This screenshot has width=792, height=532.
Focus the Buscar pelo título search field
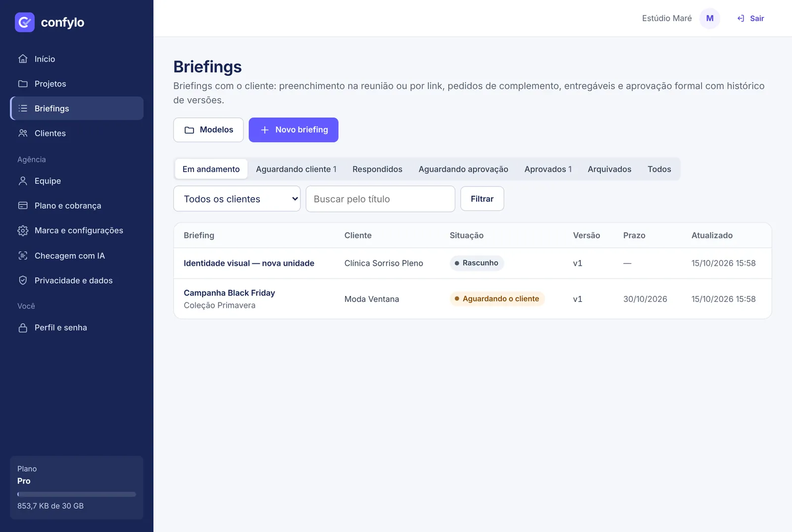pyautogui.click(x=380, y=199)
